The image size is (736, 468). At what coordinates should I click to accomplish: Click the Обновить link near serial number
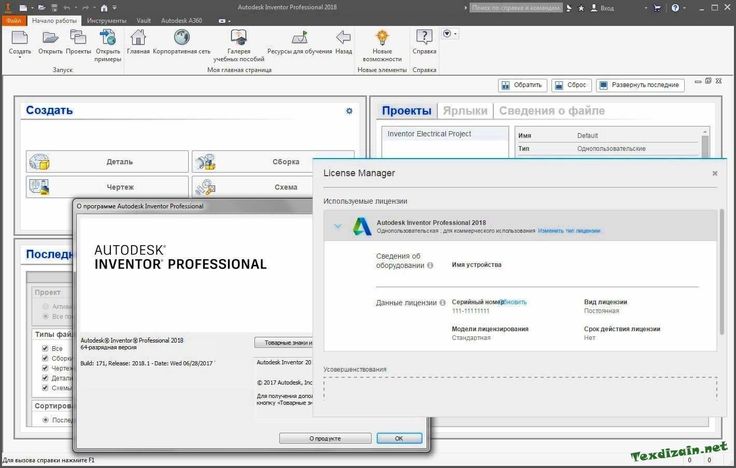(514, 302)
